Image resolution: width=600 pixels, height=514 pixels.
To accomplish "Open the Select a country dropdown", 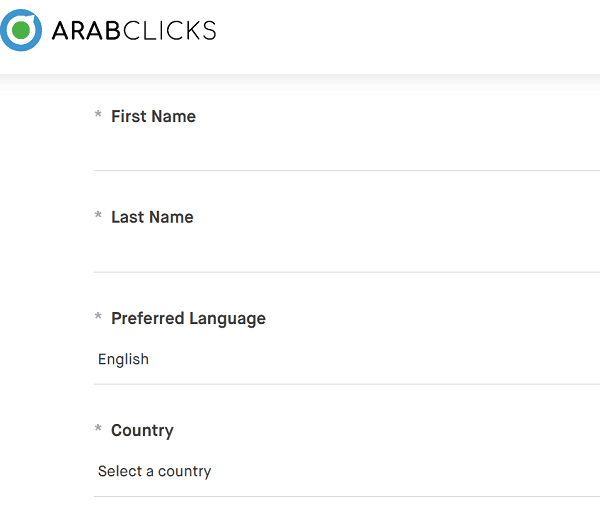I will click(347, 472).
